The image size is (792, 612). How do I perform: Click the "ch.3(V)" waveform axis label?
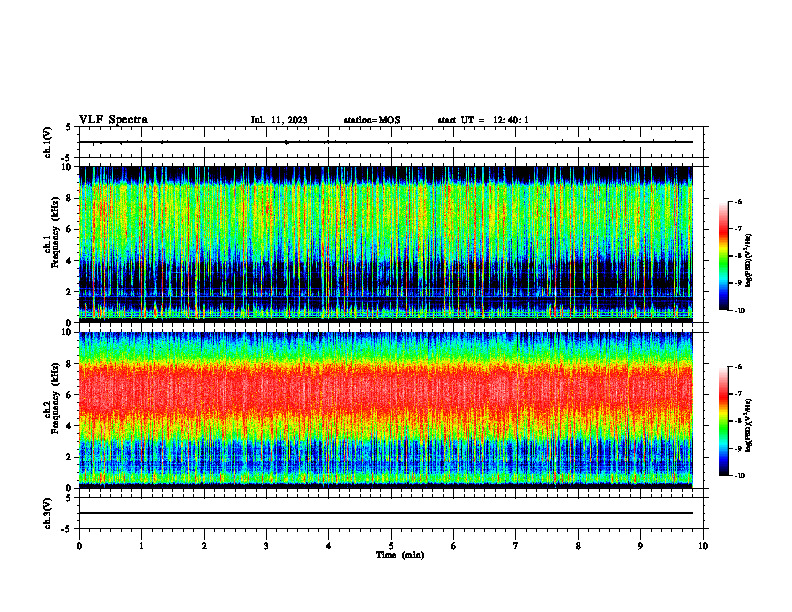coord(48,513)
